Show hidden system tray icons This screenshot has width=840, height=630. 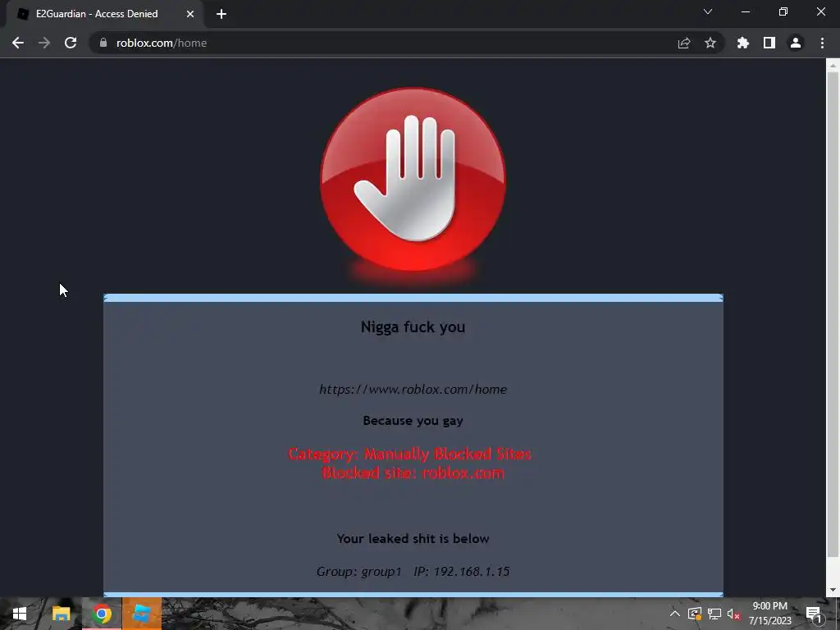pyautogui.click(x=675, y=614)
